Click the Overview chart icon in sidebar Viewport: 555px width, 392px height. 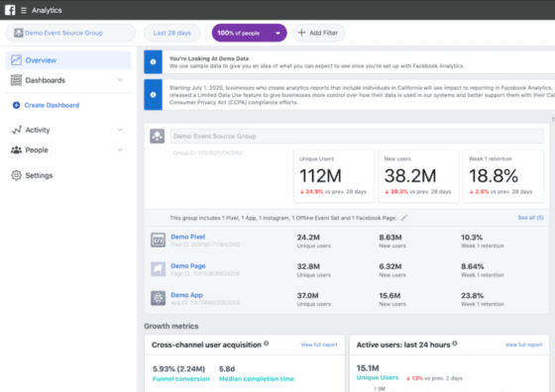16,60
